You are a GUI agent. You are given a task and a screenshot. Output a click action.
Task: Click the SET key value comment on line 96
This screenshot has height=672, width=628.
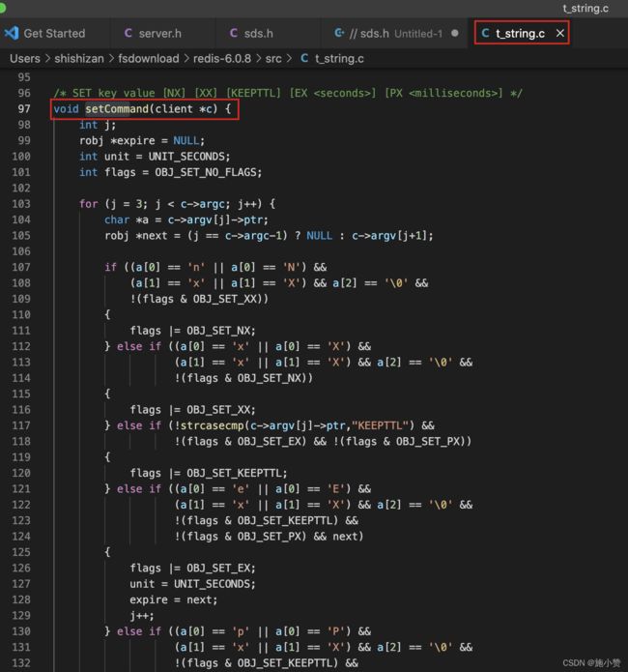coord(288,93)
